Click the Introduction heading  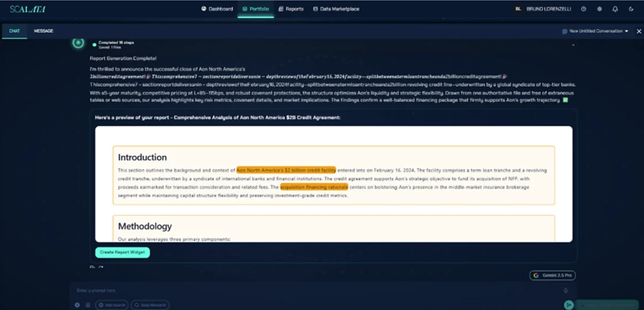143,157
